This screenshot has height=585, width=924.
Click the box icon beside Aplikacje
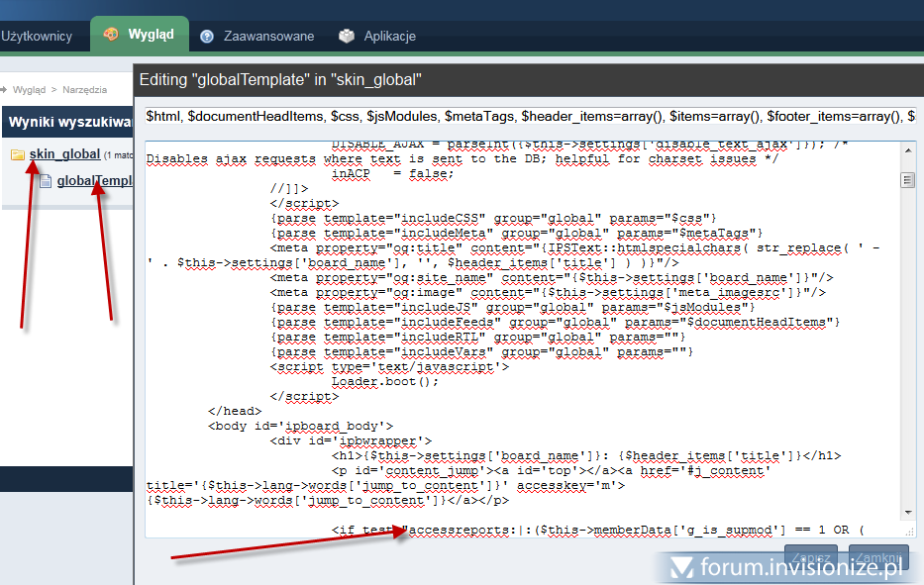[x=346, y=36]
